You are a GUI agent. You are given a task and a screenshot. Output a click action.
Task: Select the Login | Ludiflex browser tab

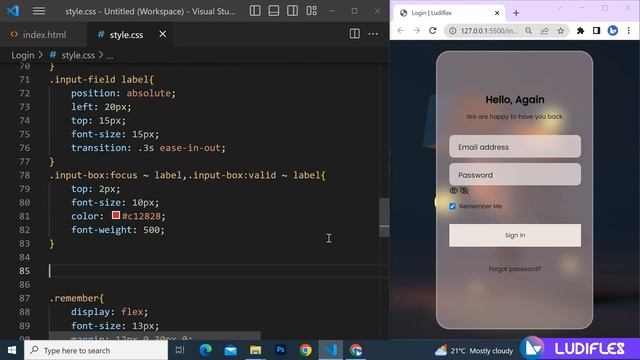pos(449,13)
